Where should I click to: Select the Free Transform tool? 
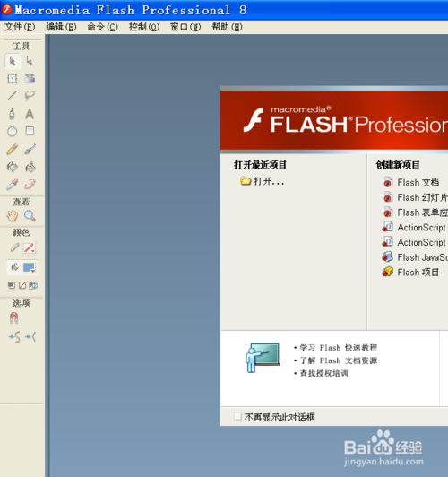click(13, 78)
